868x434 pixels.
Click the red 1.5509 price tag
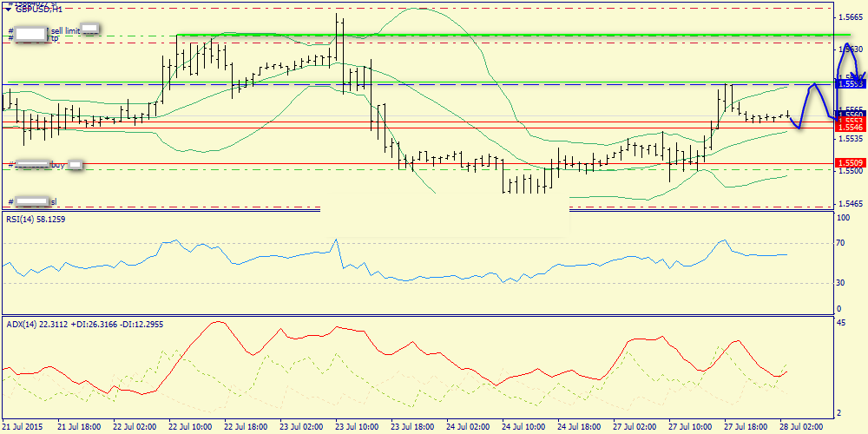pos(852,163)
